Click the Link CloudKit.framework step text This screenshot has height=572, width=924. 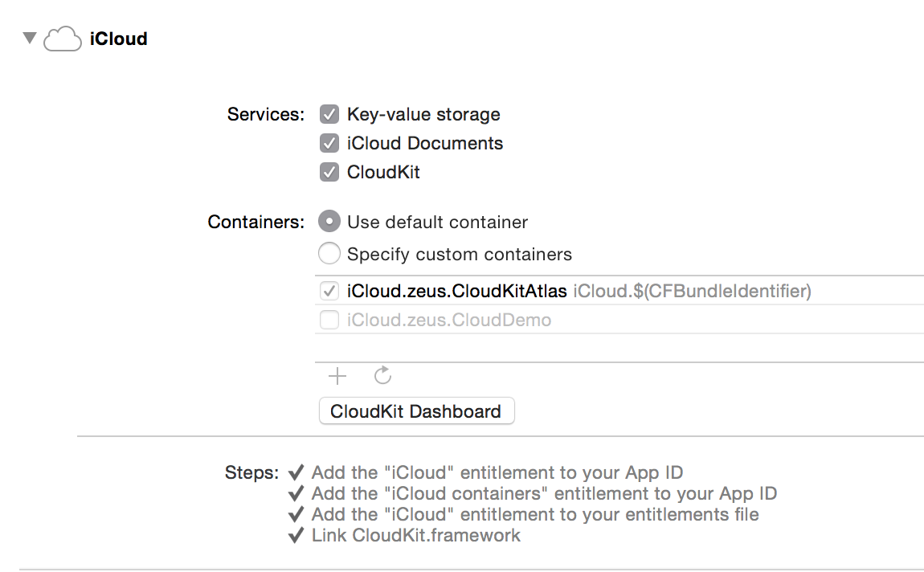coord(416,535)
